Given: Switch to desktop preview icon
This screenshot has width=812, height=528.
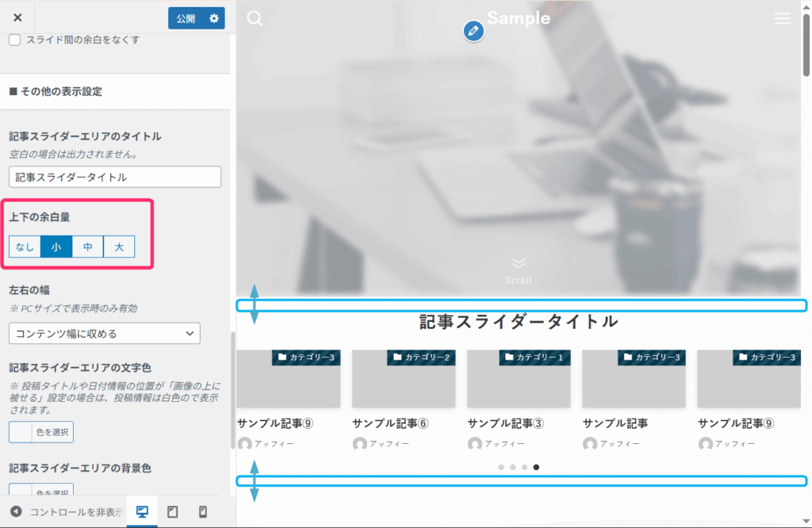Looking at the screenshot, I should point(142,511).
